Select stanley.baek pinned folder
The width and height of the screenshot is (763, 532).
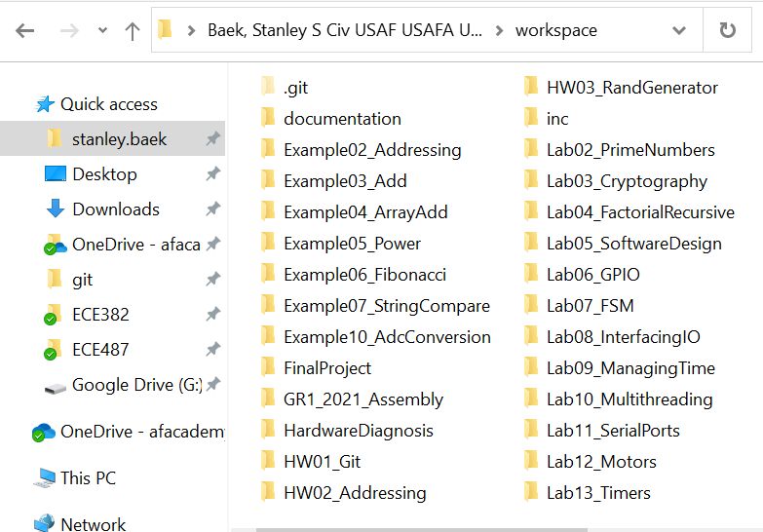[x=112, y=138]
